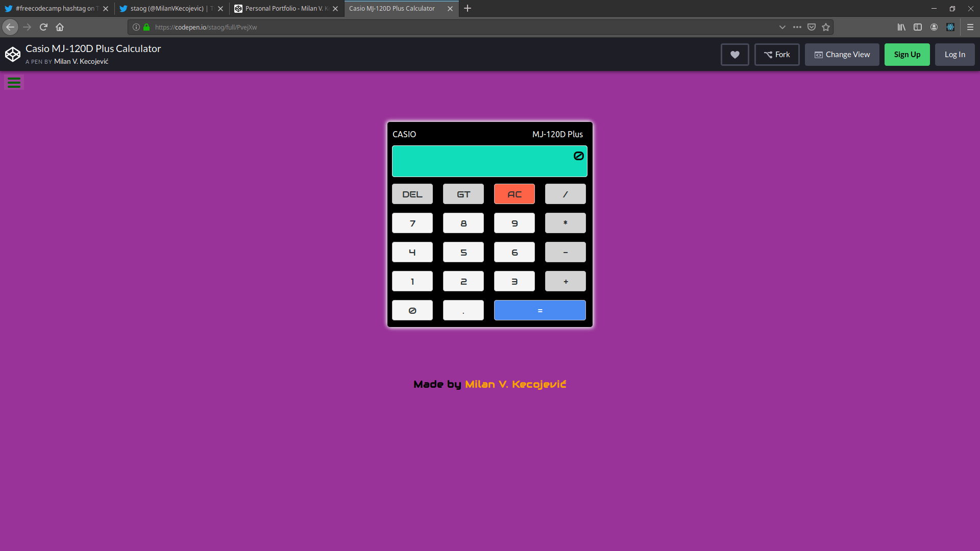Reload the current page
This screenshot has width=980, height=551.
43,27
